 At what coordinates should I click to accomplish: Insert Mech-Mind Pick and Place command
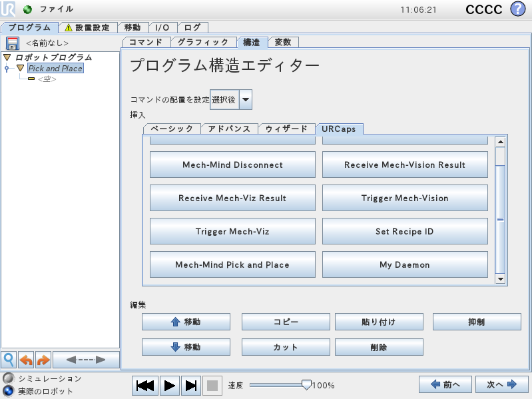(x=233, y=264)
